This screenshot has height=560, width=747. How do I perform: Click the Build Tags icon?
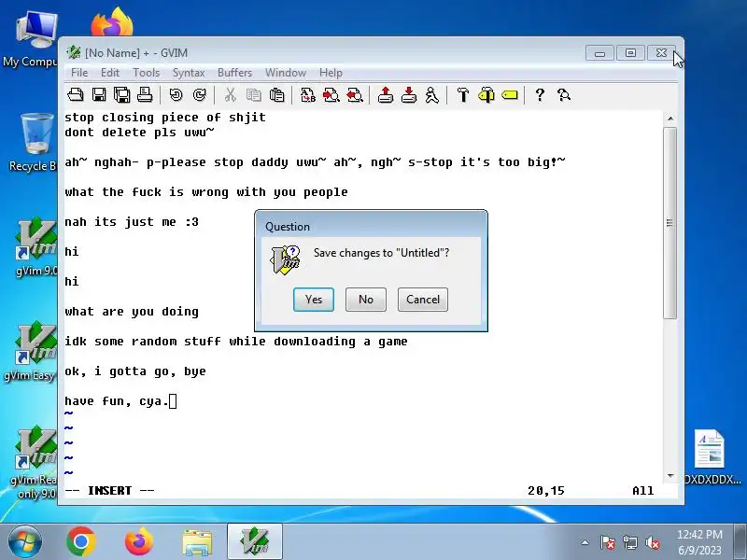[x=486, y=95]
